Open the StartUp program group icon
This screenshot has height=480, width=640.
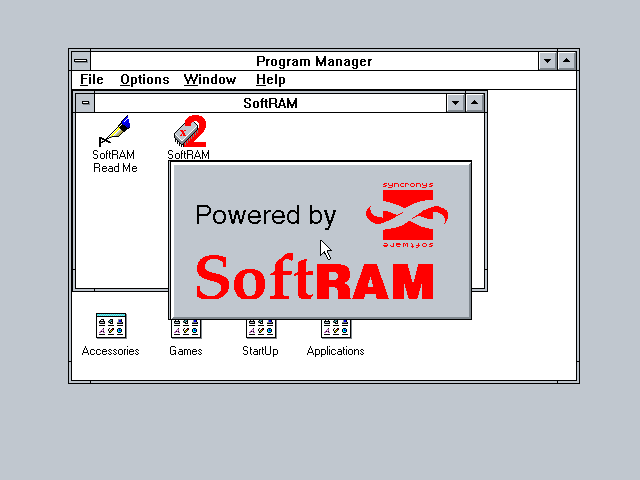point(261,329)
